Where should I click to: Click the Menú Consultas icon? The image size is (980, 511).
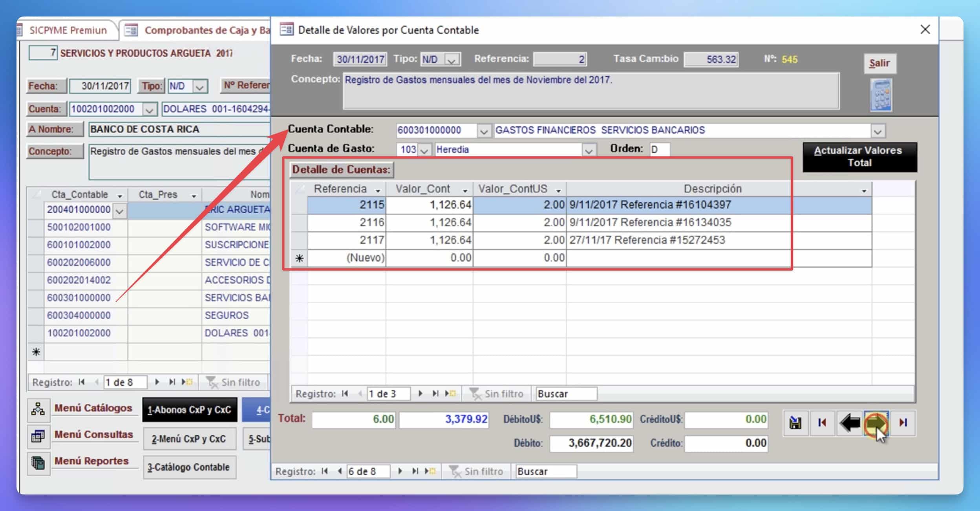pyautogui.click(x=38, y=436)
